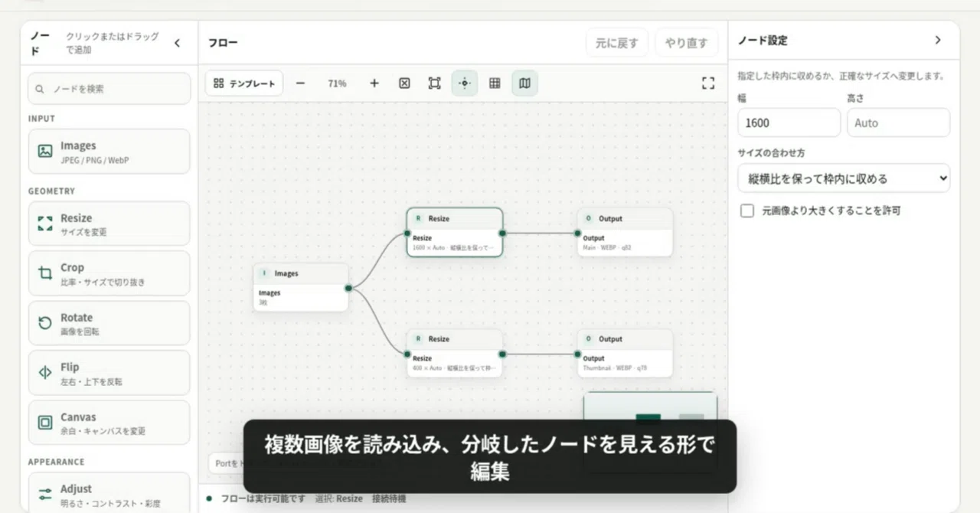Click the upper Resize node's input port
The height and width of the screenshot is (513, 980).
[x=407, y=233]
